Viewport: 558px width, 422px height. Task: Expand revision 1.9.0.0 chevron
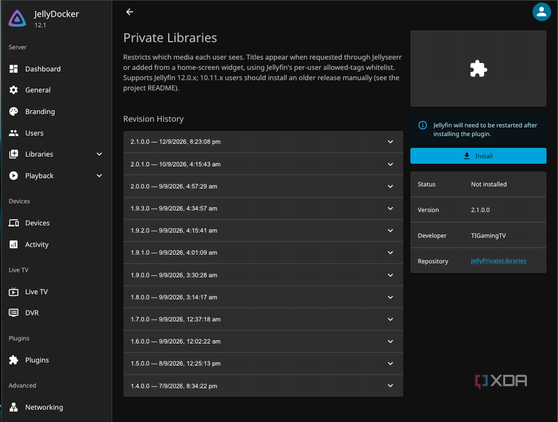[390, 275]
